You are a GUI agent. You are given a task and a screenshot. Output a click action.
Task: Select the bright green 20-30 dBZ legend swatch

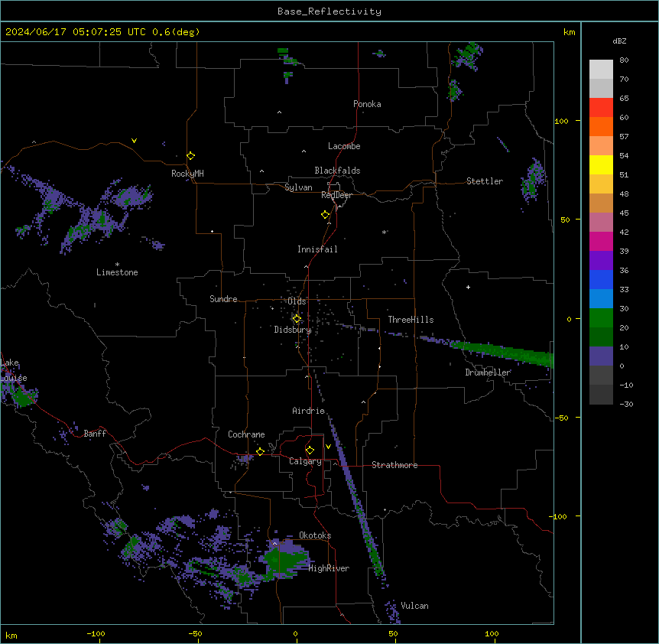pyautogui.click(x=601, y=318)
